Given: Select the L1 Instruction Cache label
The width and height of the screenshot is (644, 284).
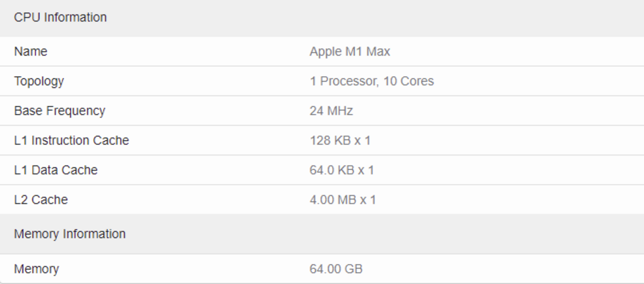Looking at the screenshot, I should point(71,140).
